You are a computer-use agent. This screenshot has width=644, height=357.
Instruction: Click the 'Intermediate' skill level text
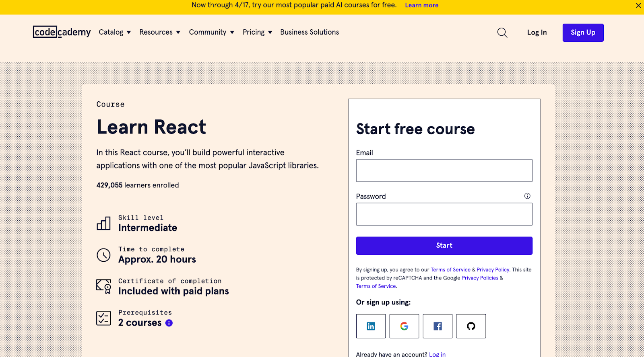click(148, 228)
